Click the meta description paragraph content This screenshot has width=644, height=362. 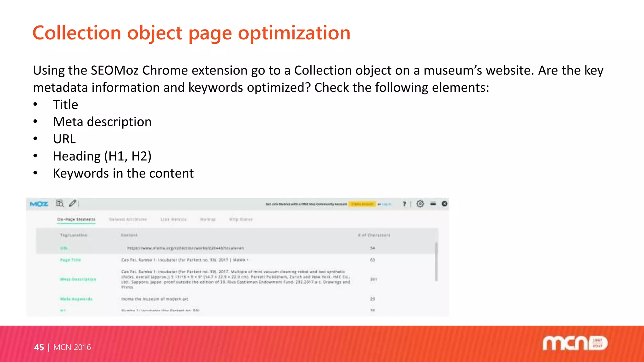236,279
